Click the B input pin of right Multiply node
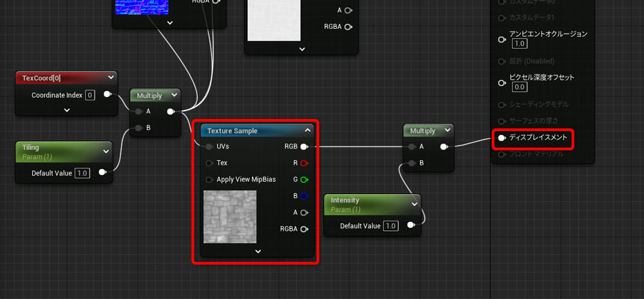 coord(412,163)
